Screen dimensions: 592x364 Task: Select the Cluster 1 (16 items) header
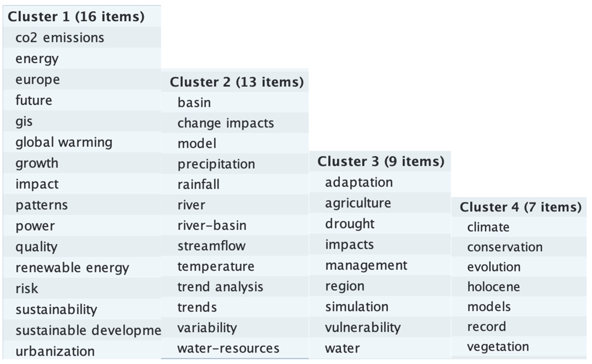click(82, 16)
